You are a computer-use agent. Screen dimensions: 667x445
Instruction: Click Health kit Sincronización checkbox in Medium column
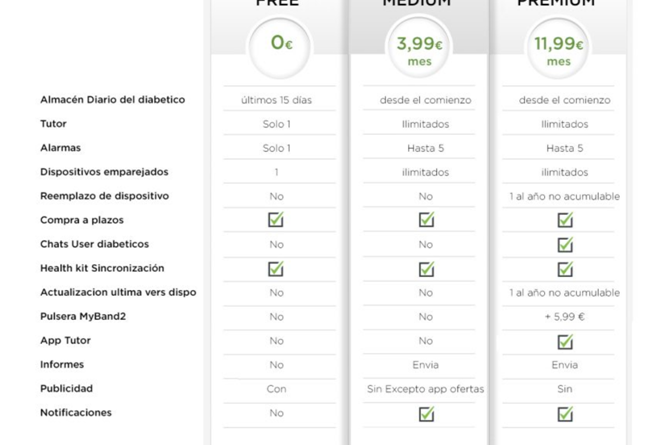(426, 268)
